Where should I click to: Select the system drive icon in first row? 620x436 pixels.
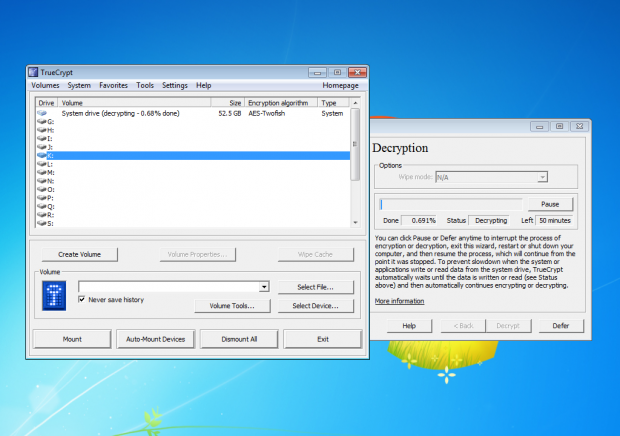pyautogui.click(x=42, y=113)
